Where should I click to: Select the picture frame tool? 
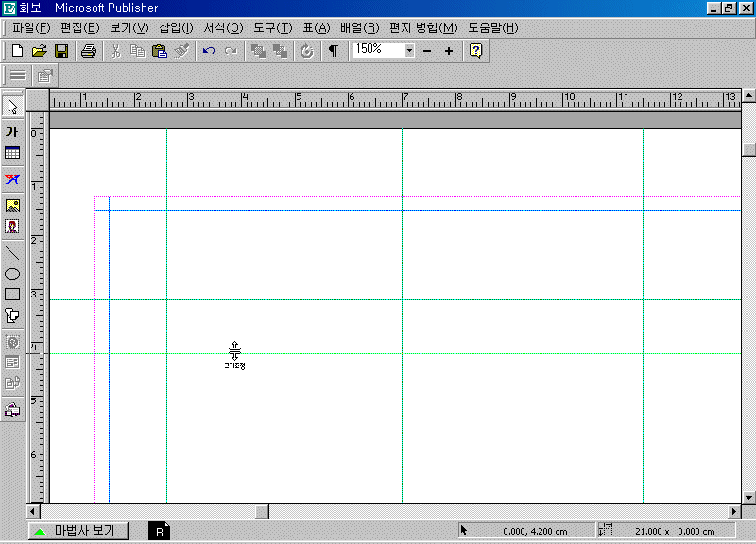click(x=12, y=206)
